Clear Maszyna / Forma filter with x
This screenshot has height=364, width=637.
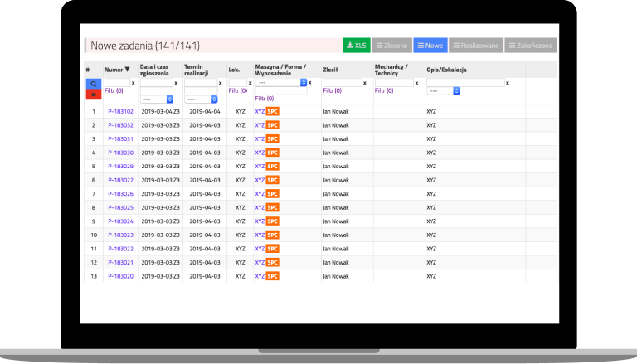(x=309, y=83)
